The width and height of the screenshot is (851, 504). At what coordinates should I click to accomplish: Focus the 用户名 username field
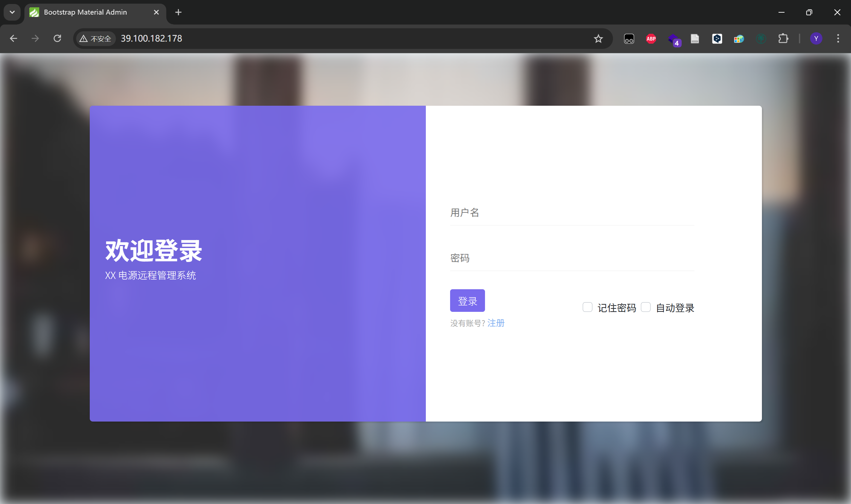(572, 213)
